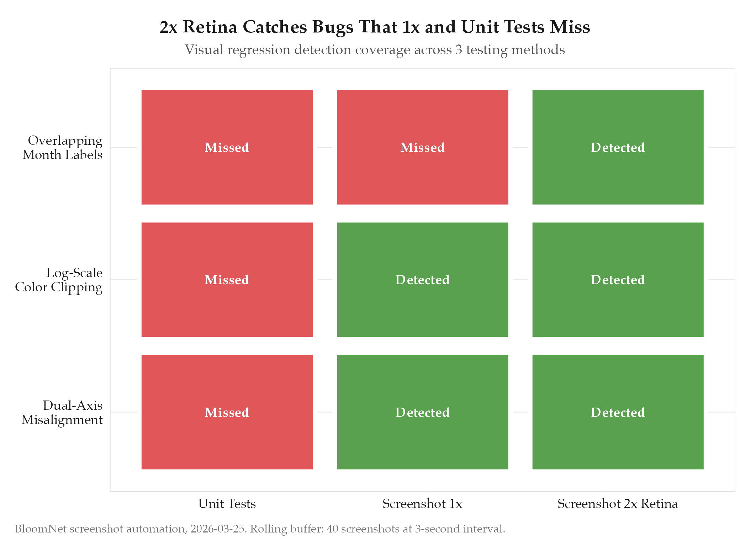Image resolution: width=756 pixels, height=546 pixels.
Task: Click the Screenshot 2x Retina column label
Action: (618, 504)
